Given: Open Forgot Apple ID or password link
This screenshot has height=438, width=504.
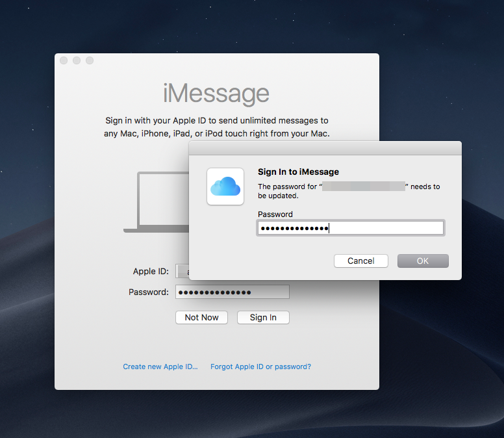Looking at the screenshot, I should pos(260,367).
